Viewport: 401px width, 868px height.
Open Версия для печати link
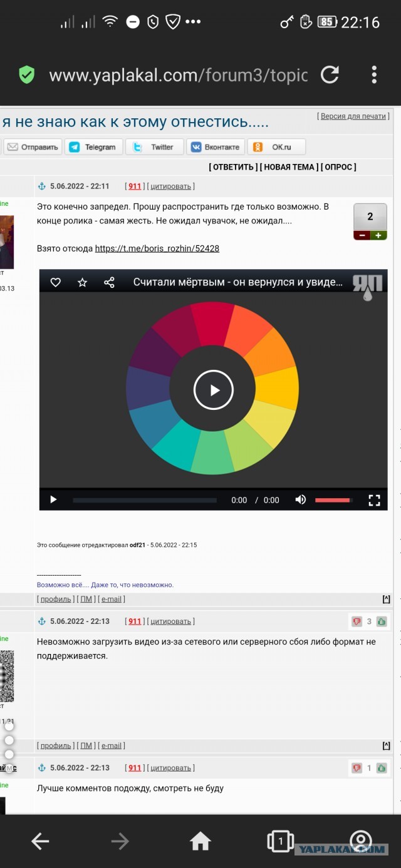(x=353, y=116)
